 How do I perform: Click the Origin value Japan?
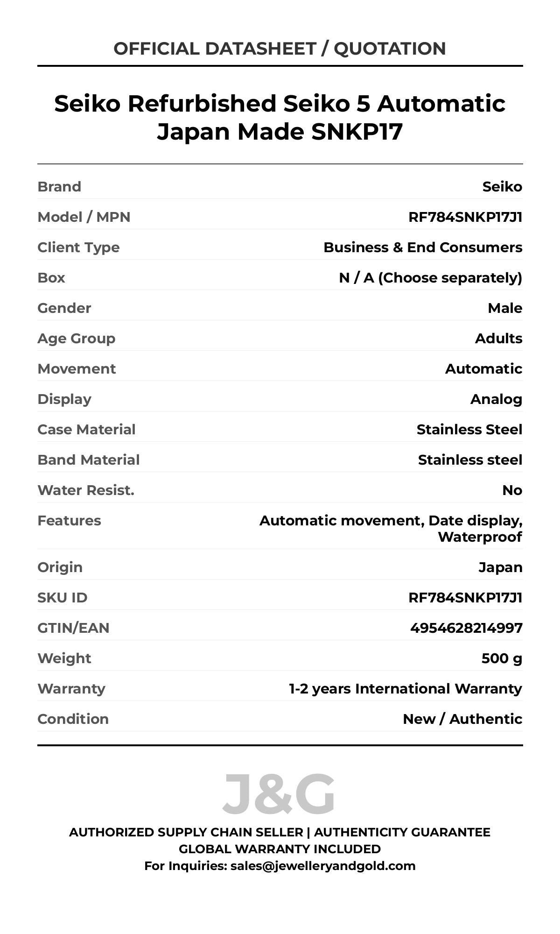(x=500, y=567)
